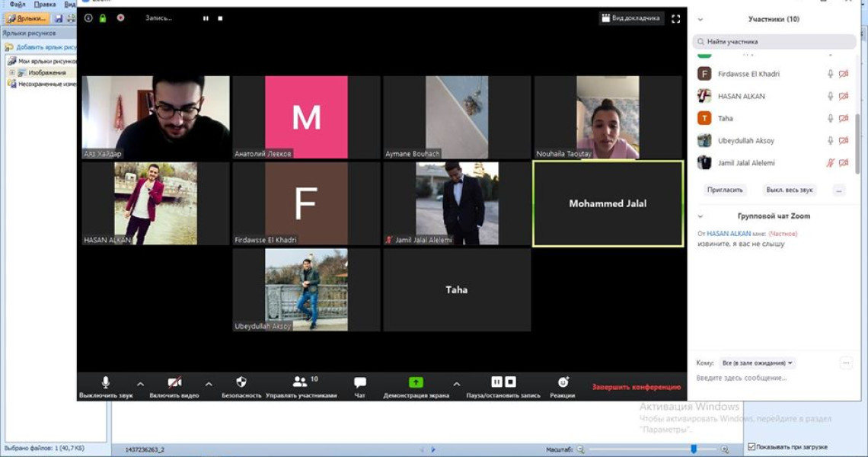Click the Найти участника search field
This screenshot has height=457, width=868.
(774, 42)
